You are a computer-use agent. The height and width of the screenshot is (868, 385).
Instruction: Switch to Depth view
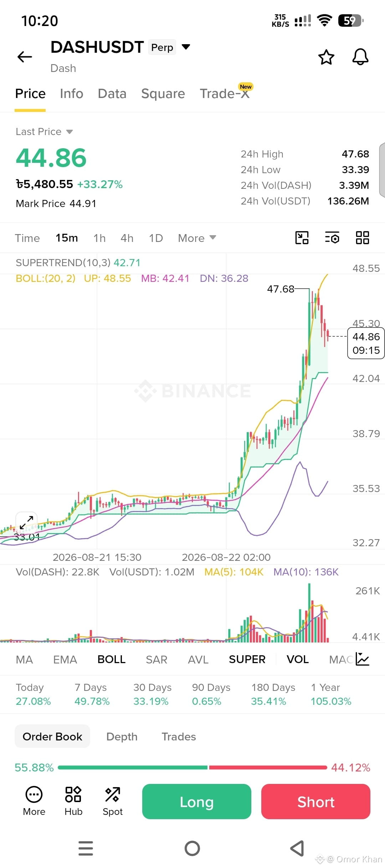point(122,737)
